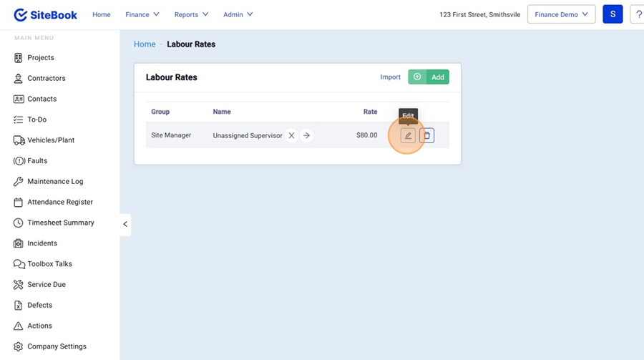Click the pencil Edit icon for Site Manager
Screen dimensions: 644x360
[408, 135]
